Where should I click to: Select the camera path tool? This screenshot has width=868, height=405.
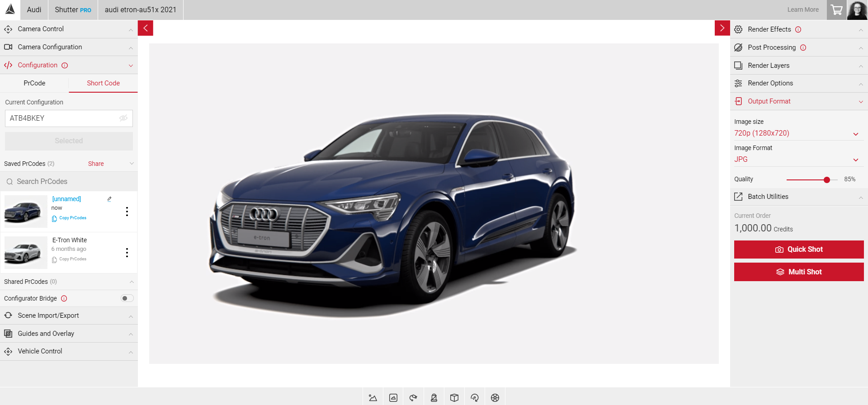(413, 398)
